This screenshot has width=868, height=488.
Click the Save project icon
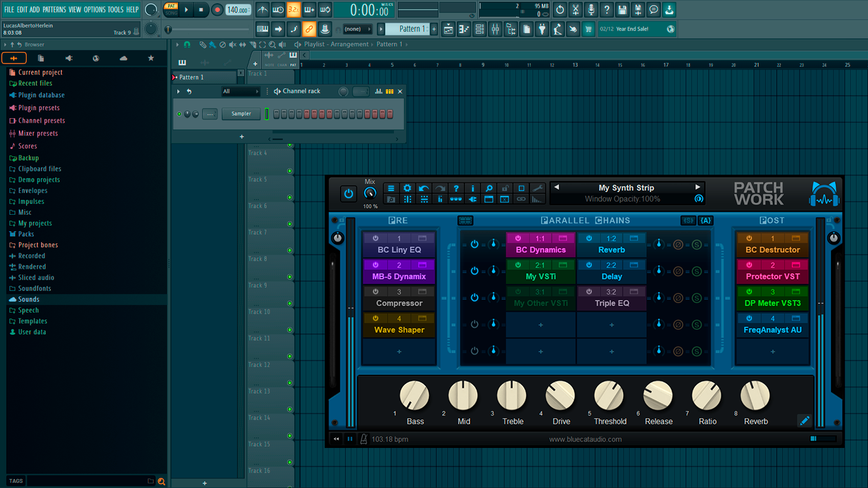click(623, 10)
